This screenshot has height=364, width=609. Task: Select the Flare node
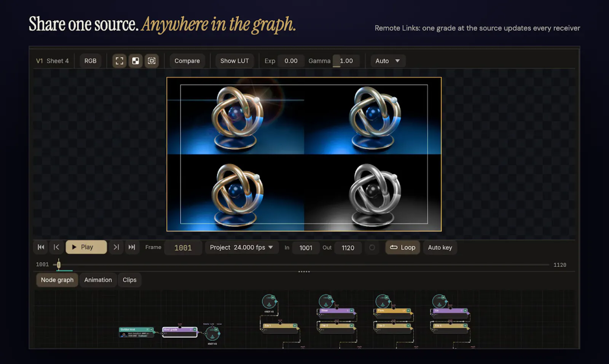point(393,313)
